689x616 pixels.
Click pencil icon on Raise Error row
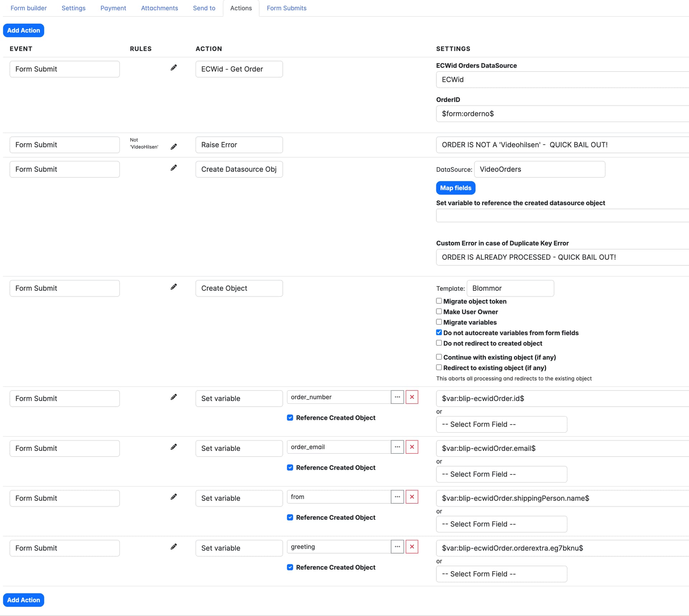tap(174, 146)
